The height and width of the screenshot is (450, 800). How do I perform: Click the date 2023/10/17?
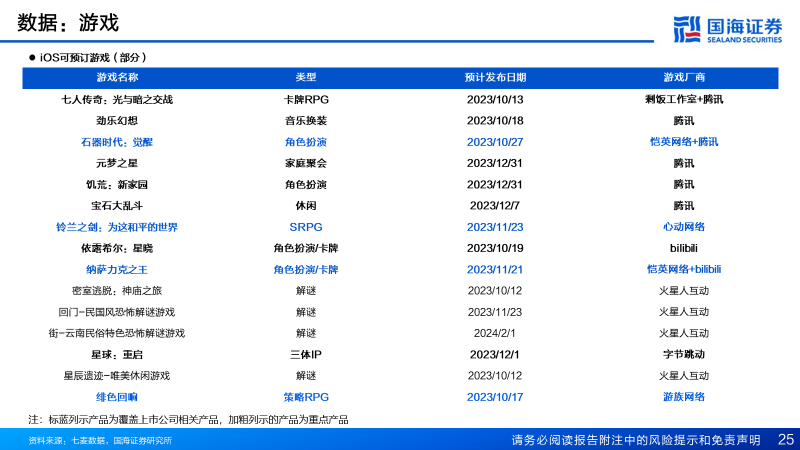(x=495, y=397)
